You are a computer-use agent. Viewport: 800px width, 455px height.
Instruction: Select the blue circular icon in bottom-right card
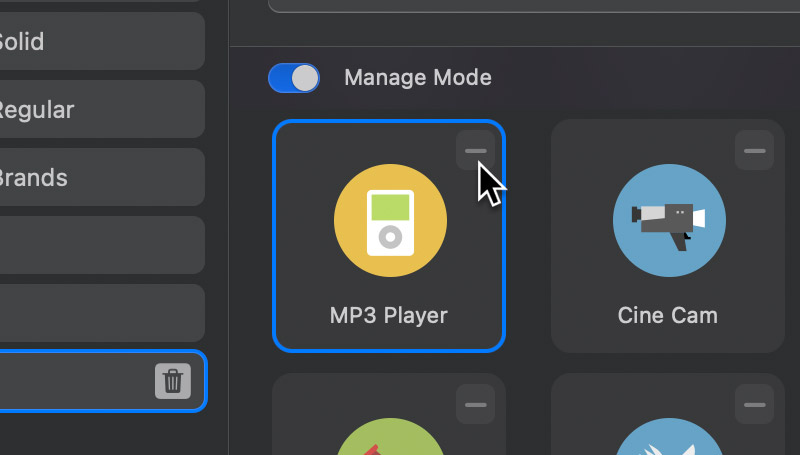point(668,438)
